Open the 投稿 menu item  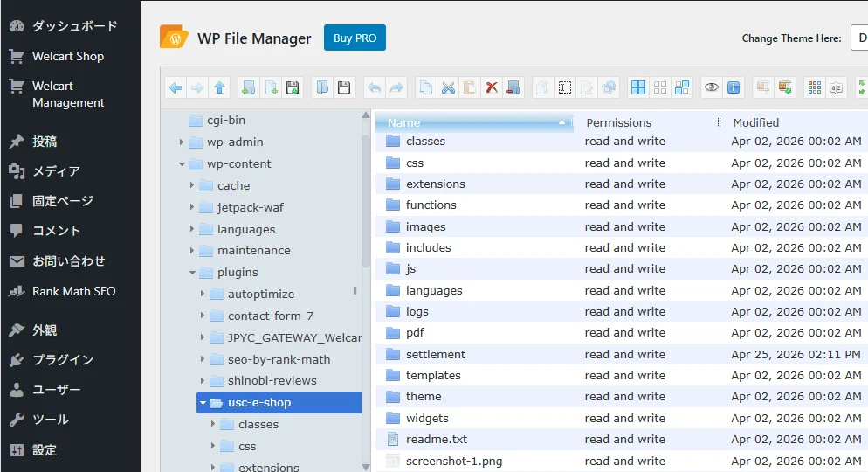[71, 142]
